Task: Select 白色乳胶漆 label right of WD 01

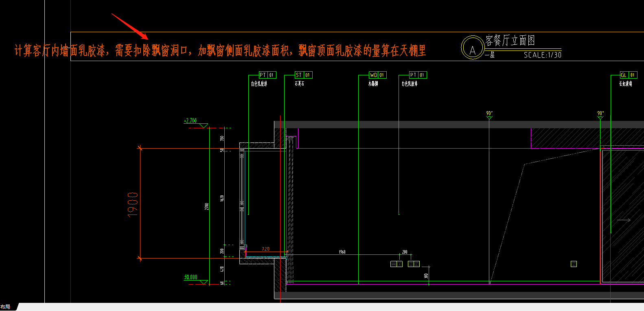Action: [x=410, y=83]
